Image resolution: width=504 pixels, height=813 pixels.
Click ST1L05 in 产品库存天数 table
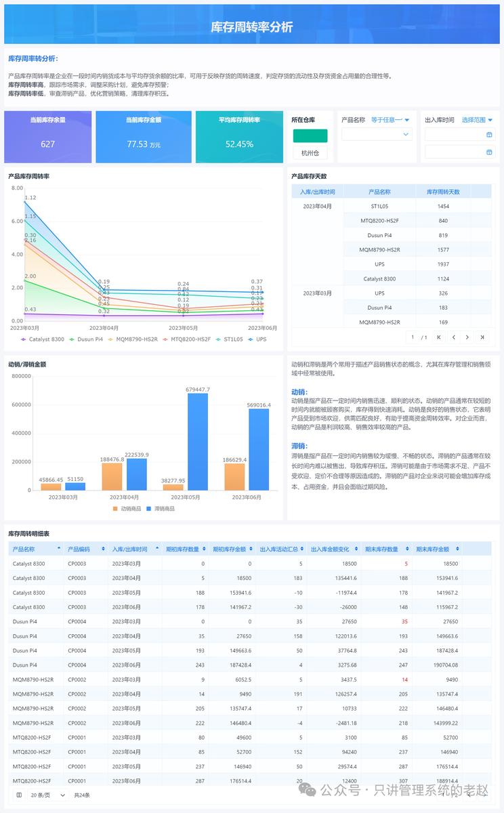click(x=379, y=206)
